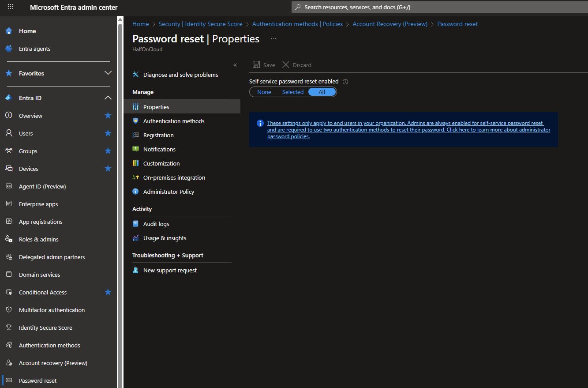Open the ellipsis more options beside page title
The image size is (588, 388).
(273, 39)
